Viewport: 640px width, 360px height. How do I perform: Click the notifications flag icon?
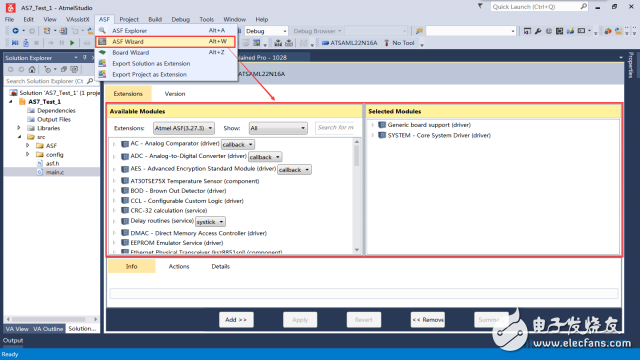click(x=480, y=6)
